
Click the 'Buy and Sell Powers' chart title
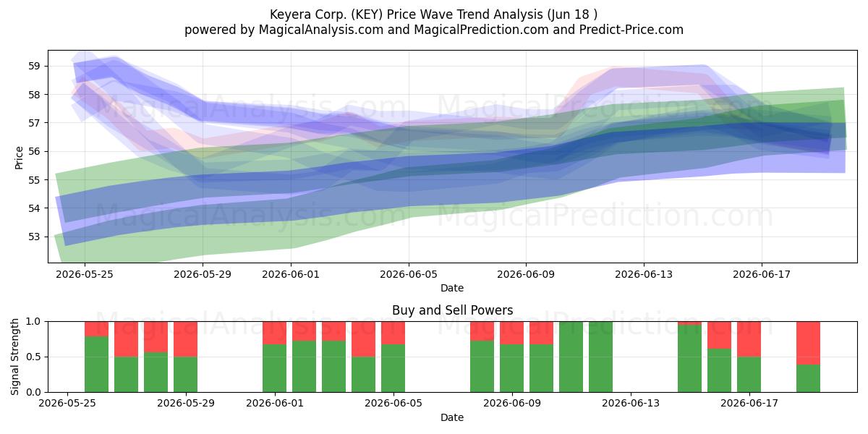coord(452,310)
